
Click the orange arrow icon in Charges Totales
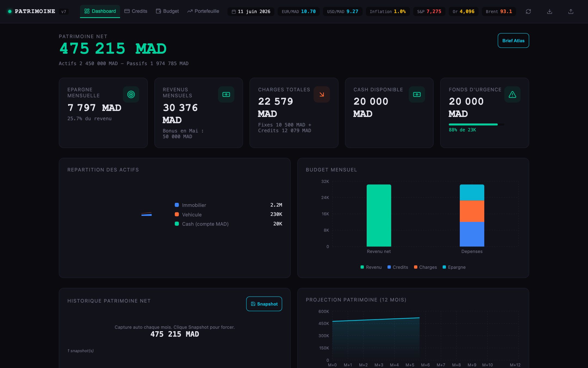pyautogui.click(x=321, y=94)
